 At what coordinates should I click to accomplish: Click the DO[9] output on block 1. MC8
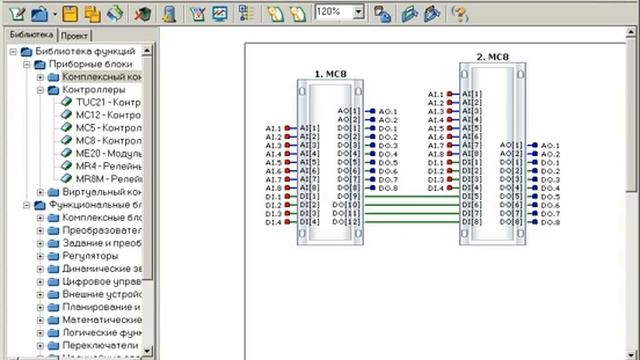click(x=349, y=196)
